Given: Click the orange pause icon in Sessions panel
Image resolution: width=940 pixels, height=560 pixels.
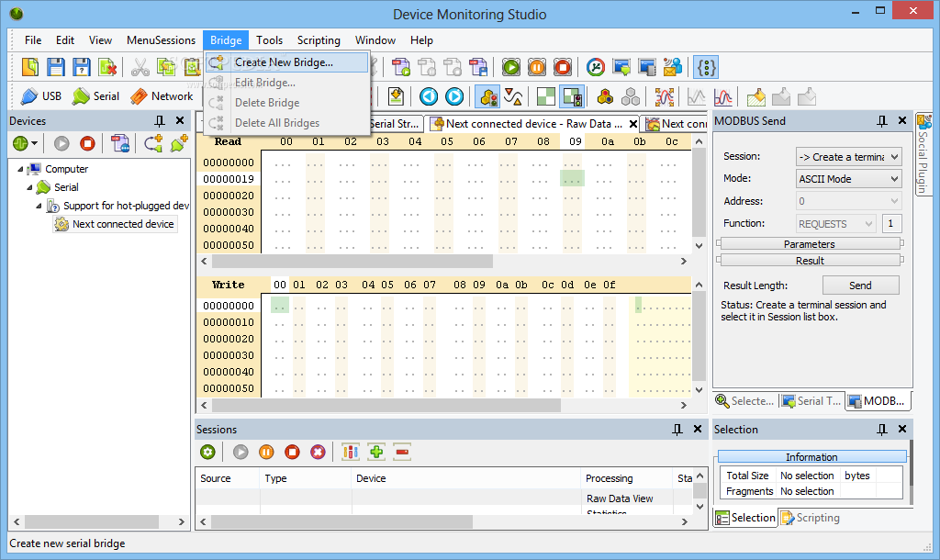Looking at the screenshot, I should click(x=266, y=452).
